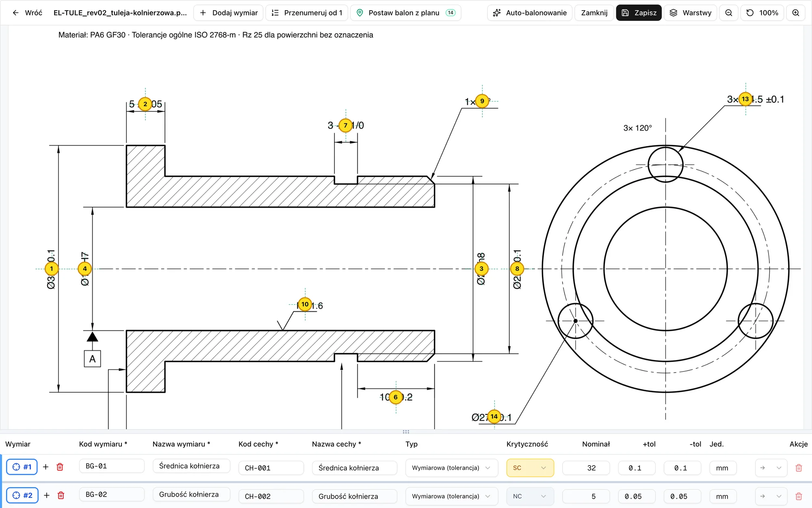Edit nominal value 32
This screenshot has width=812, height=508.
click(x=586, y=468)
